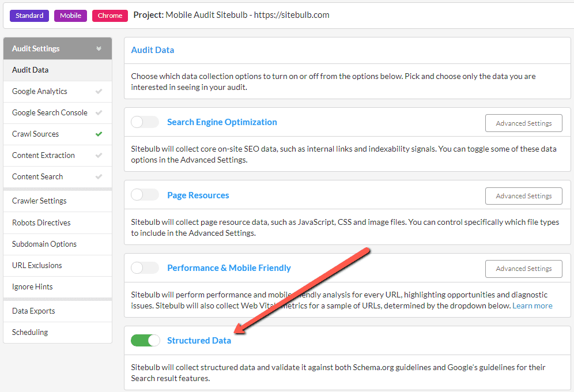
Task: Go to Ignore Hints settings
Action: pyautogui.click(x=58, y=287)
